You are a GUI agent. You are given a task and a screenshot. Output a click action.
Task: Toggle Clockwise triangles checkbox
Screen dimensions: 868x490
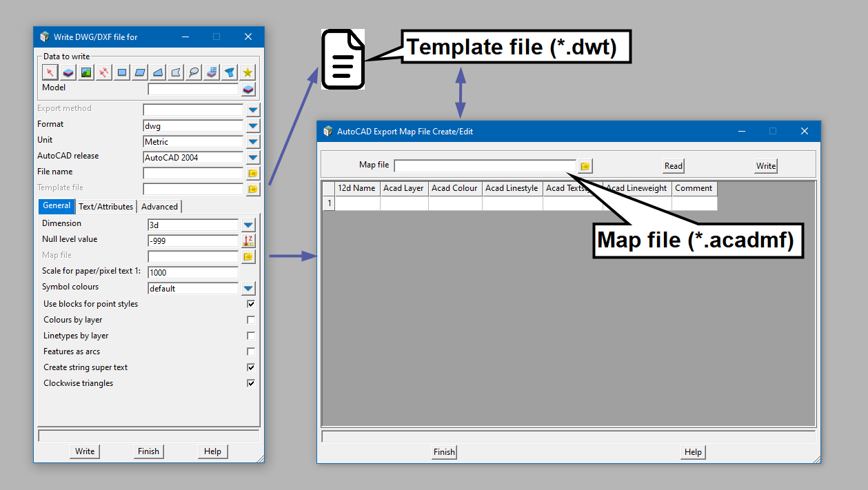(251, 383)
